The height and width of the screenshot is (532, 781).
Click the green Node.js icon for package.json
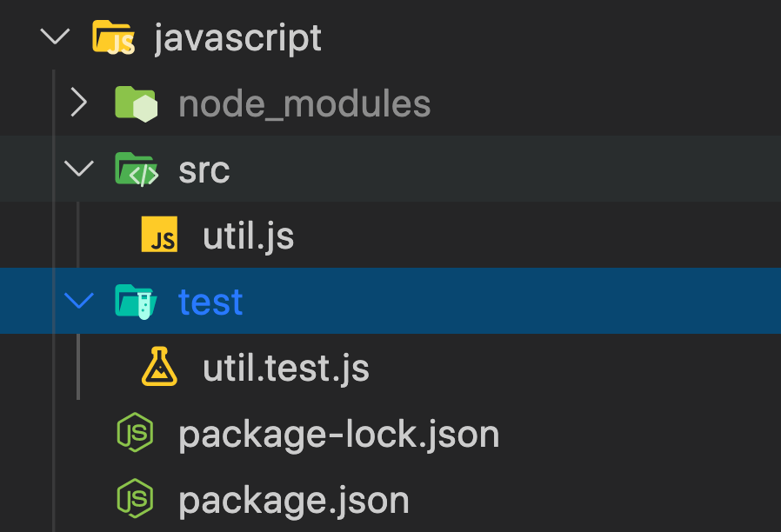click(x=137, y=500)
